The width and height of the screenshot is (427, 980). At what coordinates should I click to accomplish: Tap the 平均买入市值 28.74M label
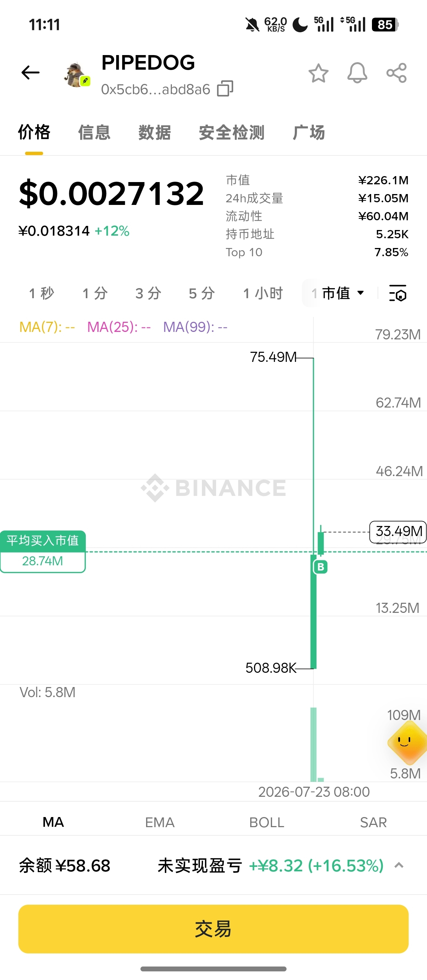(43, 551)
